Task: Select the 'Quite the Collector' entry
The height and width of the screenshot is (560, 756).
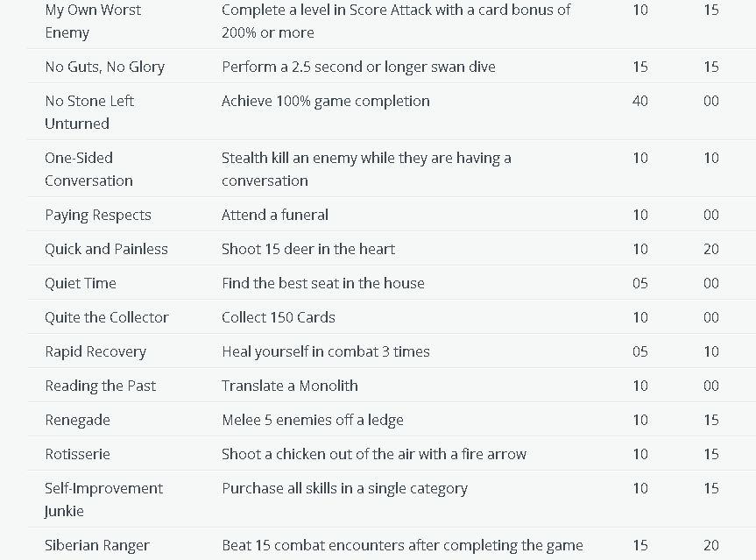Action: point(107,317)
